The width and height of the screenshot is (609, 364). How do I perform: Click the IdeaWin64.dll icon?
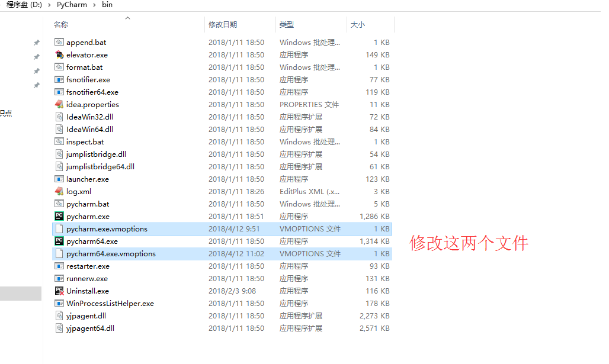click(x=59, y=129)
